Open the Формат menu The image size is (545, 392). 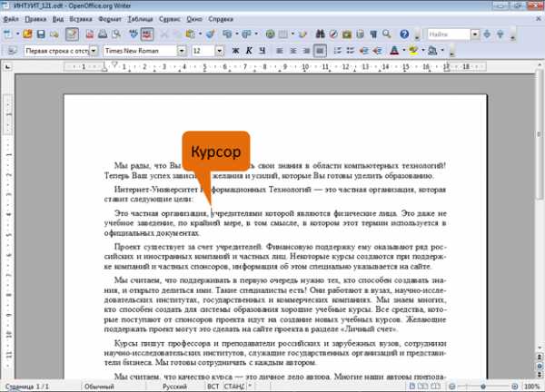110,19
